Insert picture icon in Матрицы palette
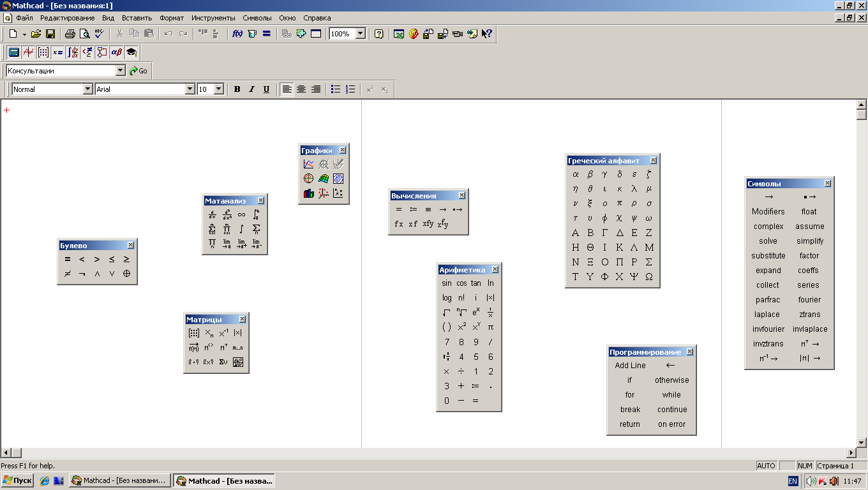868x490 pixels. pos(238,362)
